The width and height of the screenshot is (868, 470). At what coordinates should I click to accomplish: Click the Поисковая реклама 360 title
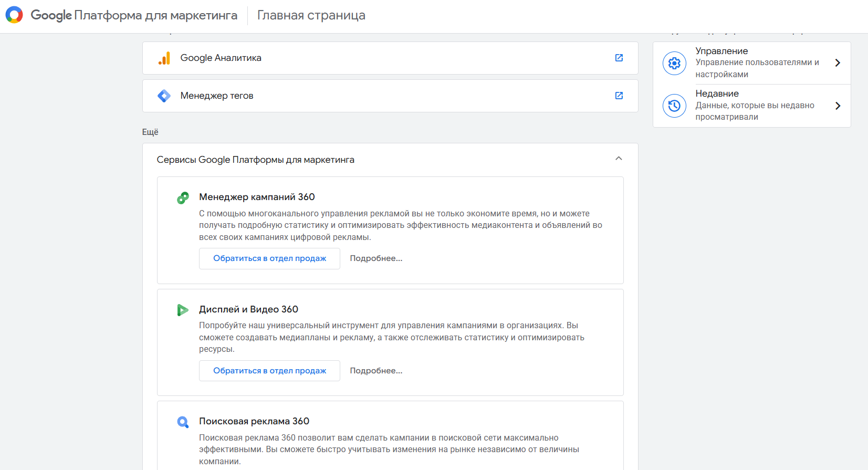(254, 421)
